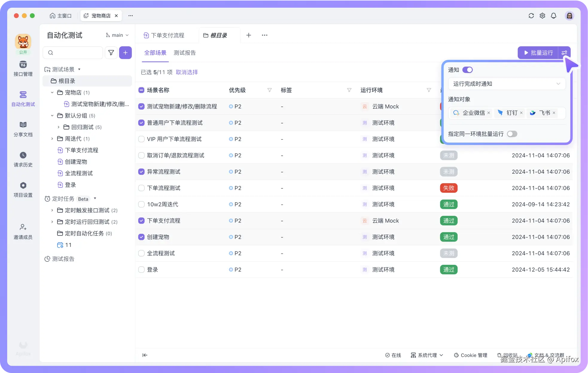Screen dimensions: 588x373
Task: Disable the 通知 toggle in the popup
Action: (467, 70)
